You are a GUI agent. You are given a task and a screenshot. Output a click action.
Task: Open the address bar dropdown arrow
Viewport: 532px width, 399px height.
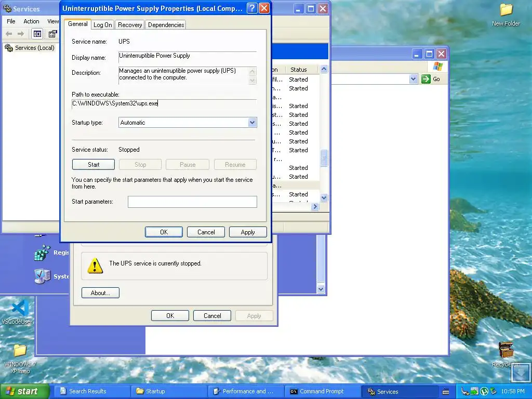[413, 79]
